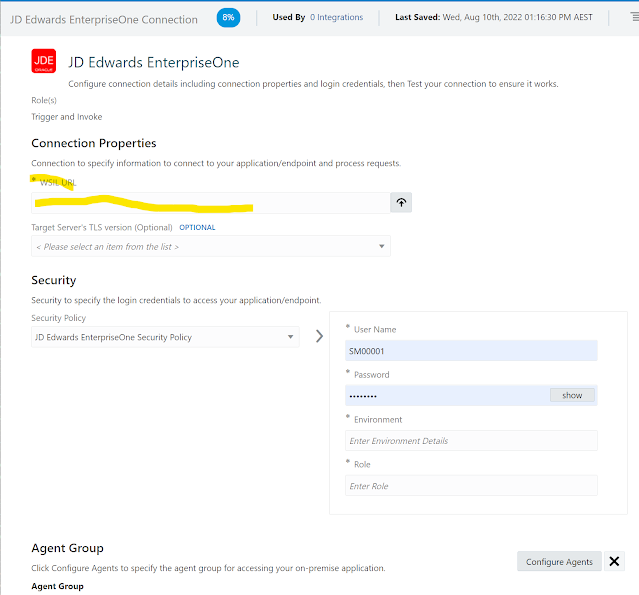Click the Environment field label

[378, 419]
